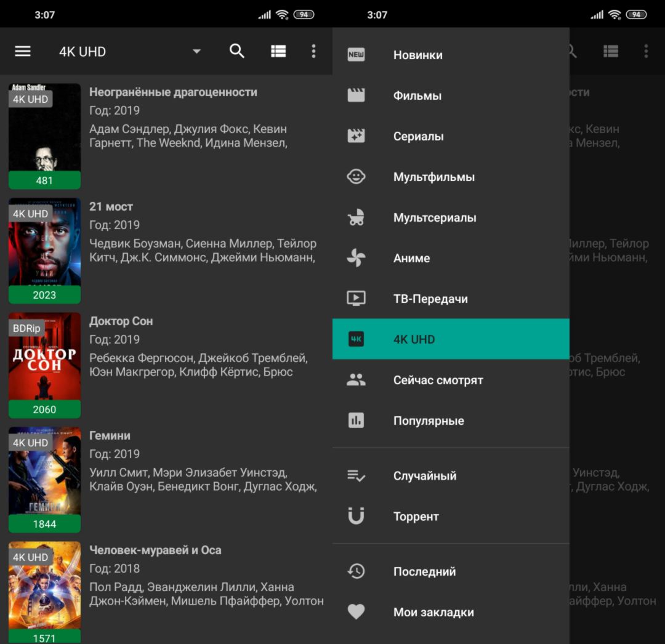Viewport: 665px width, 644px height.
Task: Select Сериалы in the drawer menu
Action: coord(418,137)
